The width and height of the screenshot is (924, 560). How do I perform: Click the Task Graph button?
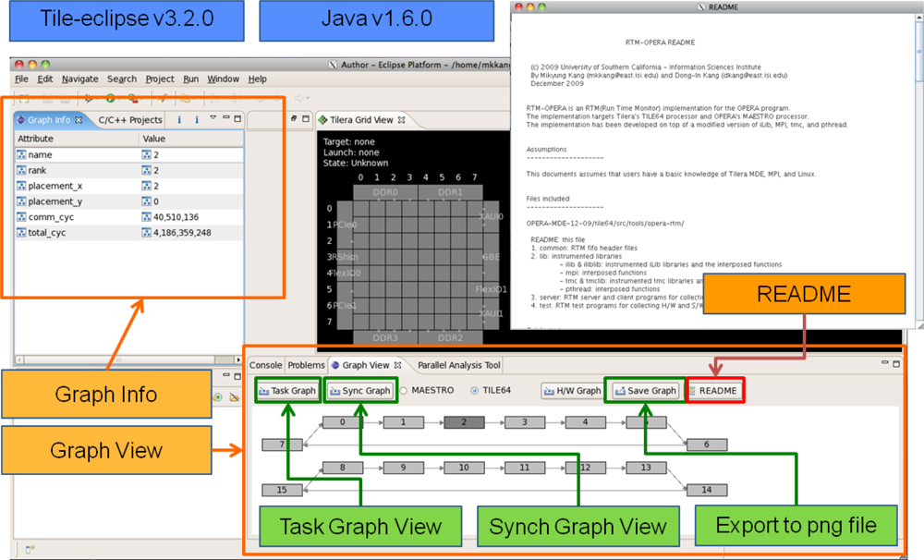(x=287, y=391)
